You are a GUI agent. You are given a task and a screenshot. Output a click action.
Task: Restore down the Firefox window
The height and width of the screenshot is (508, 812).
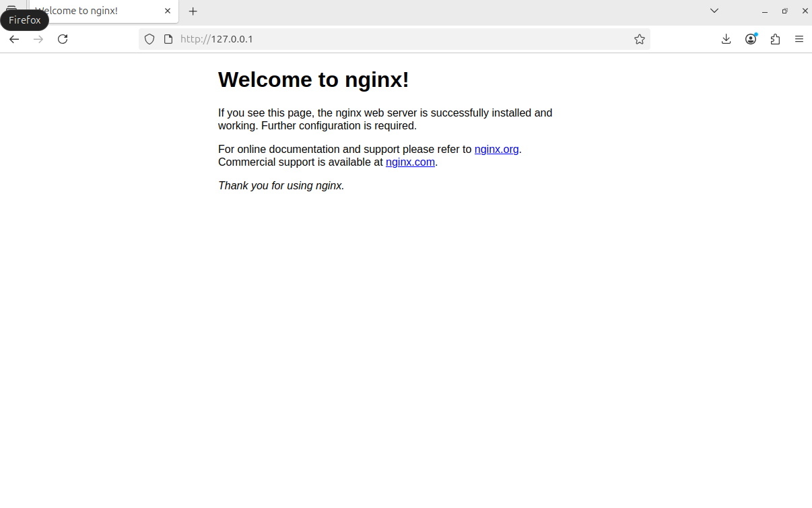(785, 11)
